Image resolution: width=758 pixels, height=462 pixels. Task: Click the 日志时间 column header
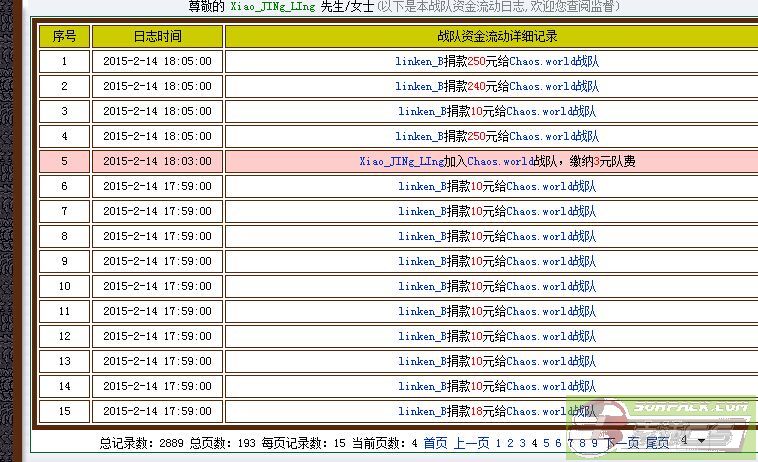[x=157, y=36]
